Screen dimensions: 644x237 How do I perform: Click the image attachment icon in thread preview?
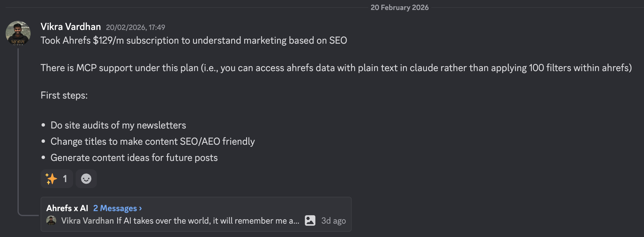[310, 220]
